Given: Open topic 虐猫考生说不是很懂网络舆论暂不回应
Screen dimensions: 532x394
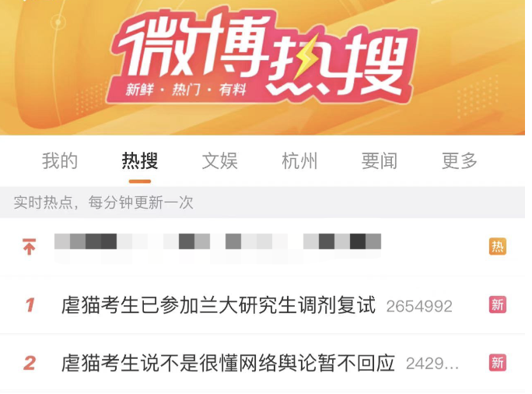Looking at the screenshot, I should pos(228,363).
